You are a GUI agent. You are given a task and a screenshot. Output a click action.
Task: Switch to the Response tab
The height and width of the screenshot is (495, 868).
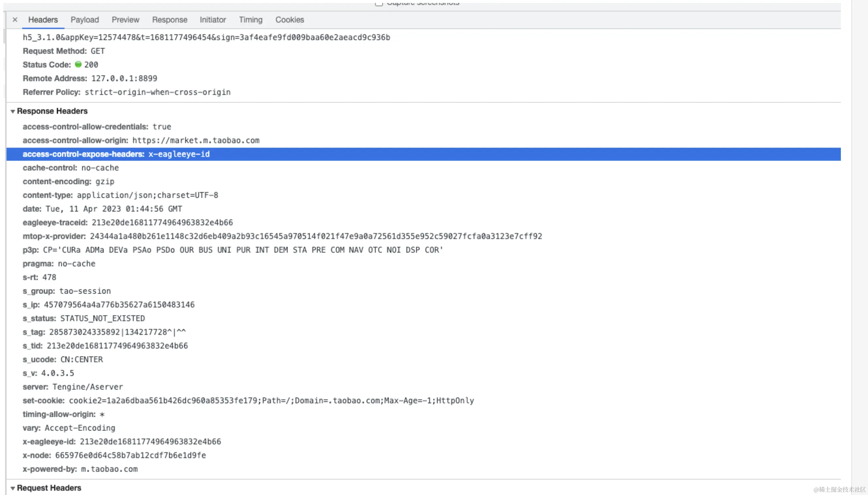click(170, 20)
